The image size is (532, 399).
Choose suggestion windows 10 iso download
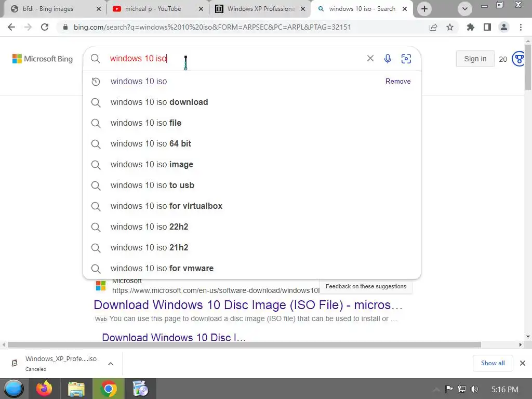252,102
